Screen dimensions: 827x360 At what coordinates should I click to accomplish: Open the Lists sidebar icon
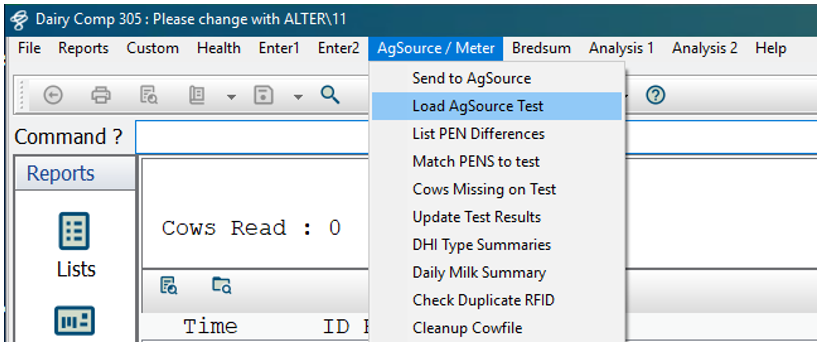74,245
